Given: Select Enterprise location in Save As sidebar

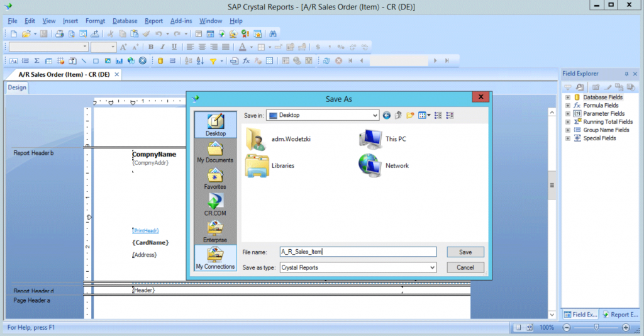Looking at the screenshot, I should 215,232.
